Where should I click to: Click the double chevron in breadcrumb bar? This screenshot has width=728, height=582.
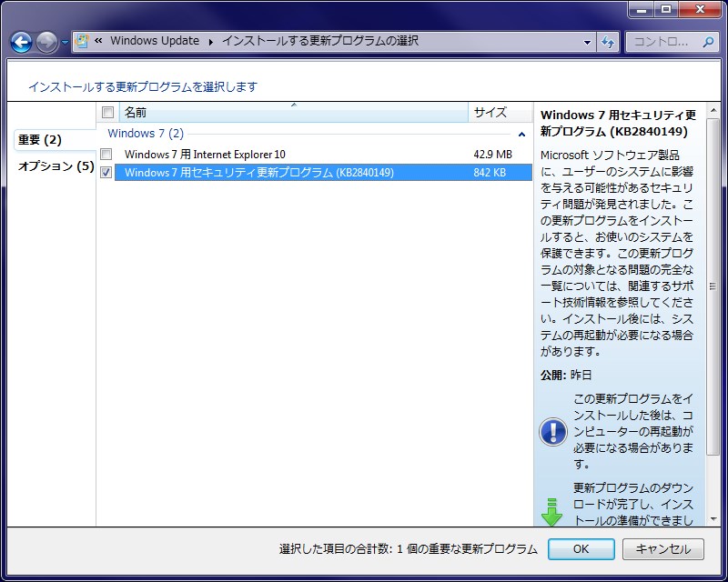pyautogui.click(x=98, y=42)
